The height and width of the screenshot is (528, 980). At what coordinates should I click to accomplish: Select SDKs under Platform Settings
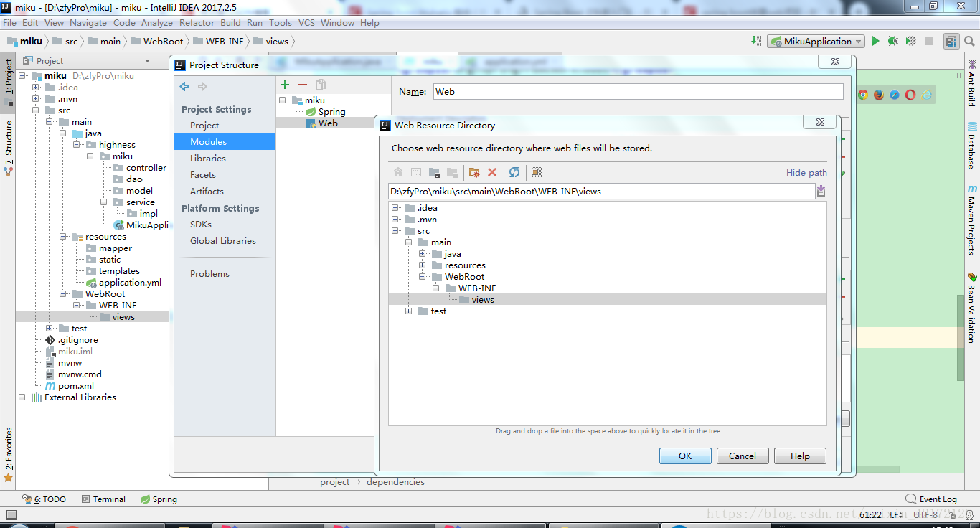201,225
